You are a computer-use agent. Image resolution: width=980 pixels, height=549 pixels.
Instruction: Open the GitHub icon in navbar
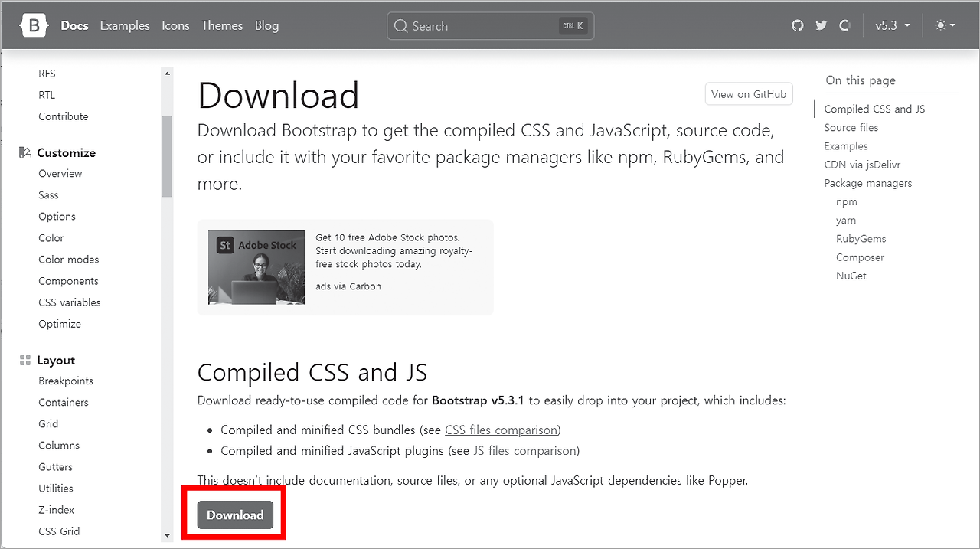[x=798, y=25]
